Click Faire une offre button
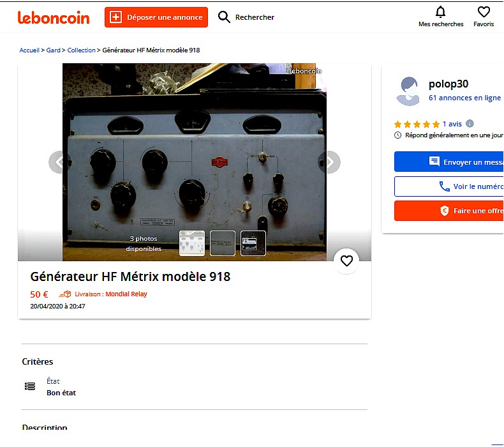The width and height of the screenshot is (504, 447). pos(448,211)
